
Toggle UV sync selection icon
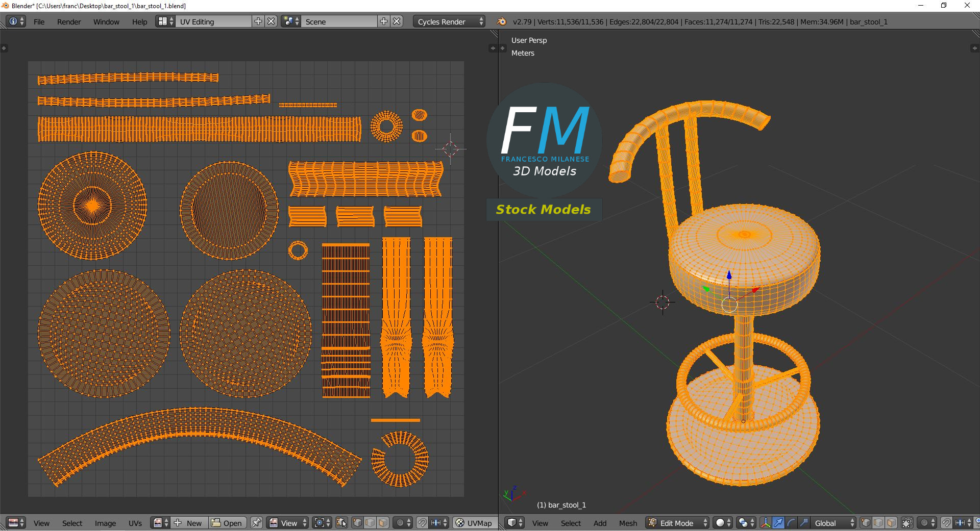click(342, 523)
